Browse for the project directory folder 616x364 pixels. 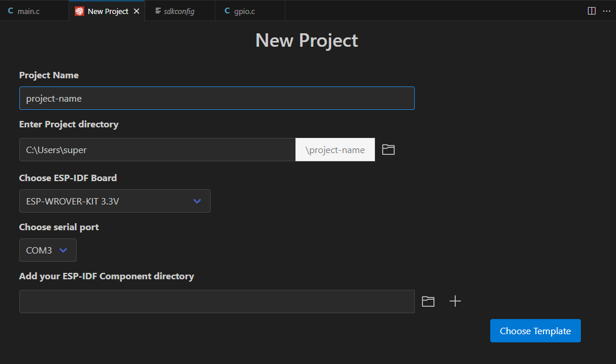click(x=388, y=150)
